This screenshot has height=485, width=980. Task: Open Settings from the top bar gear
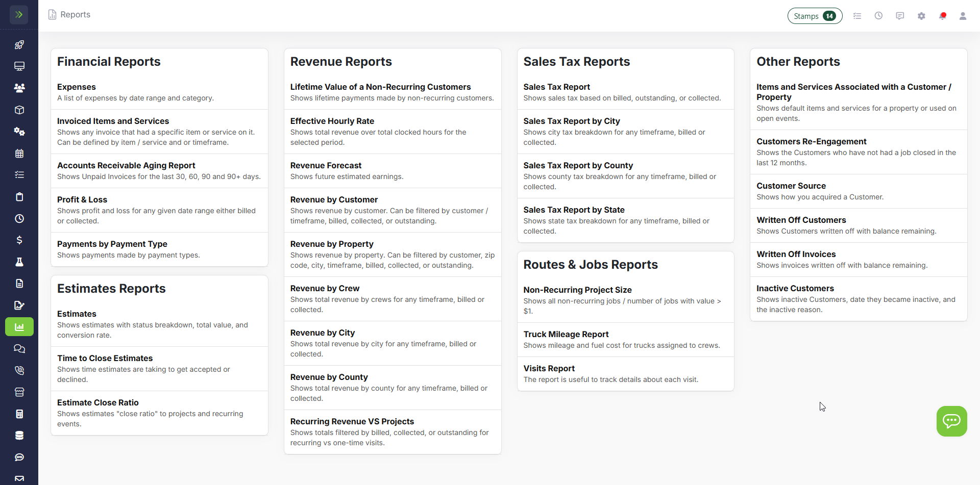pyautogui.click(x=921, y=16)
